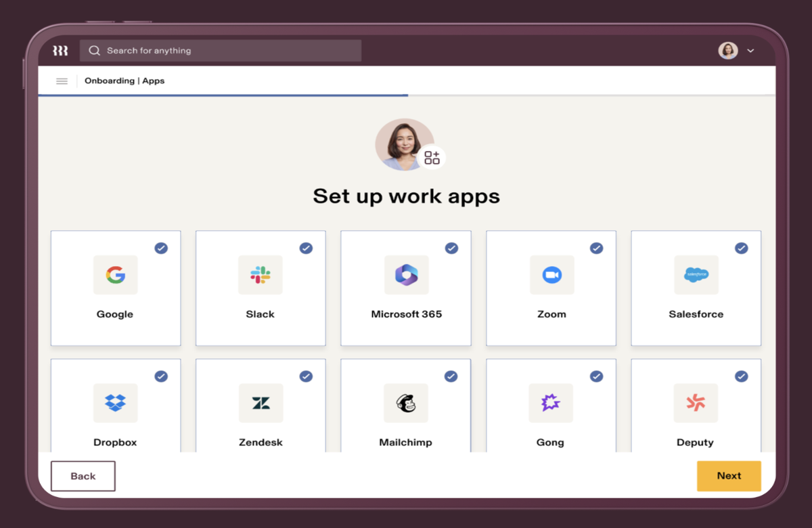The height and width of the screenshot is (528, 812).
Task: Open the hamburger navigation menu
Action: point(62,81)
